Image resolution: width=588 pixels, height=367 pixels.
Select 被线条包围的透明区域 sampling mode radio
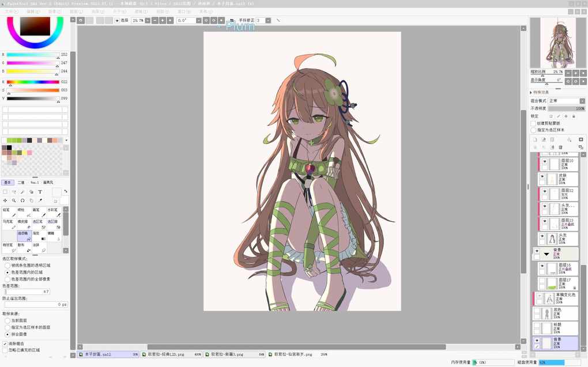tap(7, 266)
